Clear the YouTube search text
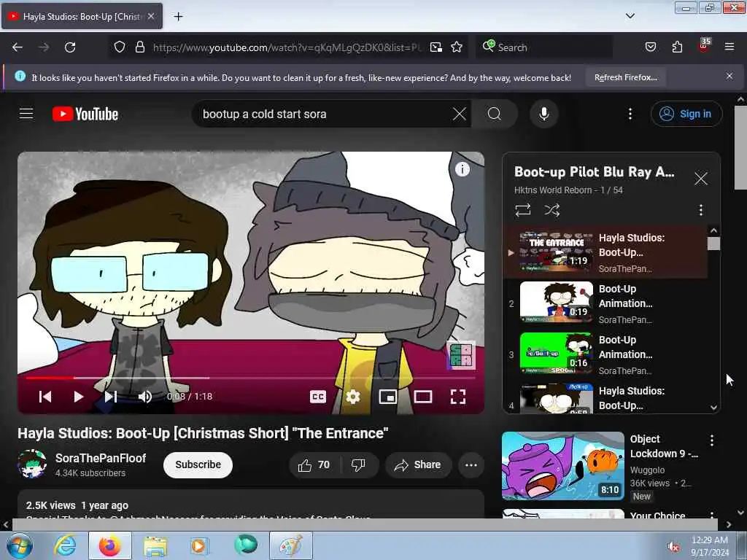747x560 pixels. tap(460, 114)
